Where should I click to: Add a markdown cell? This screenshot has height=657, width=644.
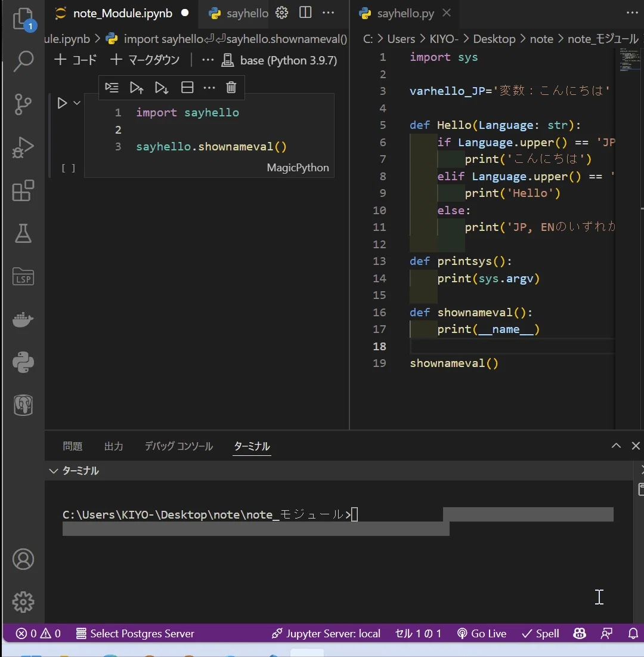tap(145, 60)
